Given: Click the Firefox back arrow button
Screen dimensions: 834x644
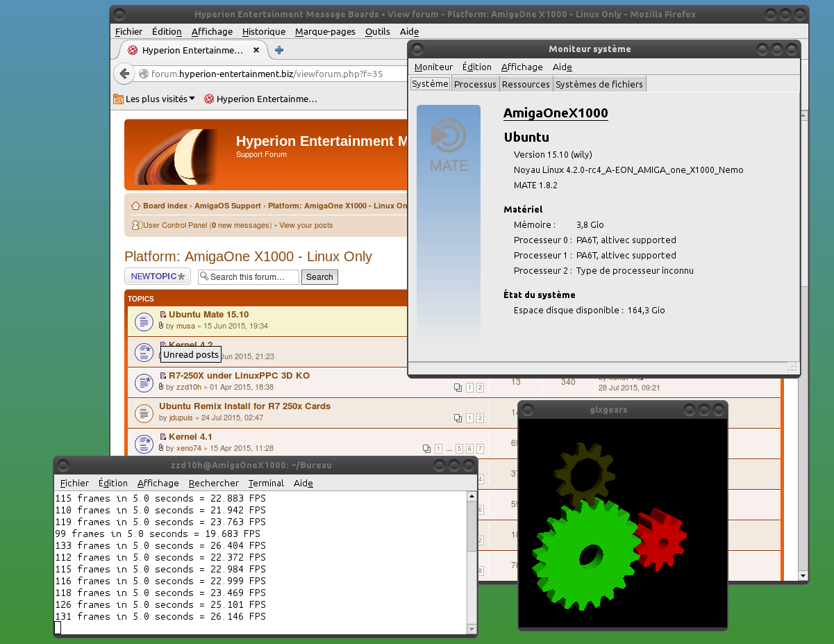Looking at the screenshot, I should click(124, 74).
